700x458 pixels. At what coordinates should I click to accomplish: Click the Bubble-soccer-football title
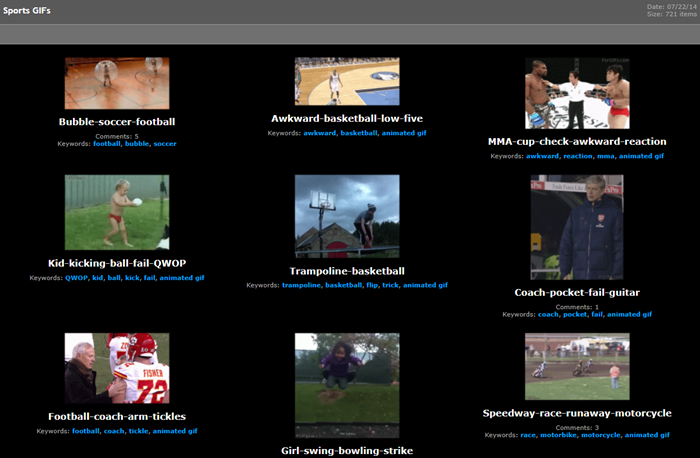(117, 122)
